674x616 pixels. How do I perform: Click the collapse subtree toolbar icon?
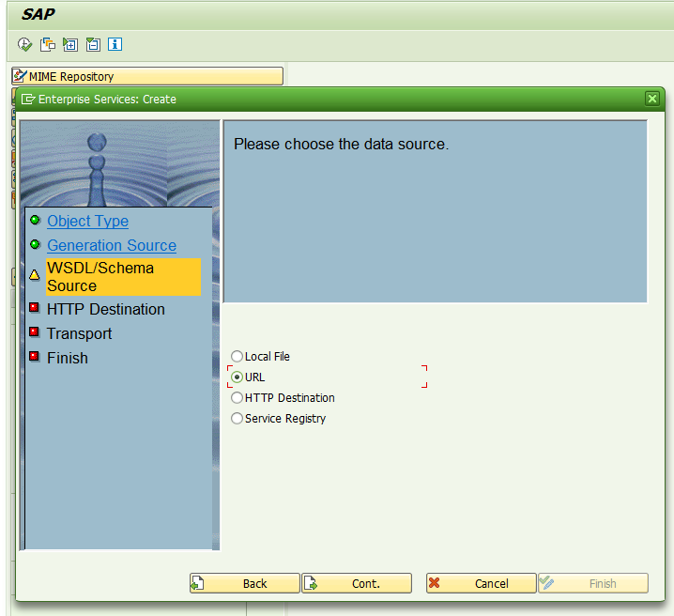93,44
